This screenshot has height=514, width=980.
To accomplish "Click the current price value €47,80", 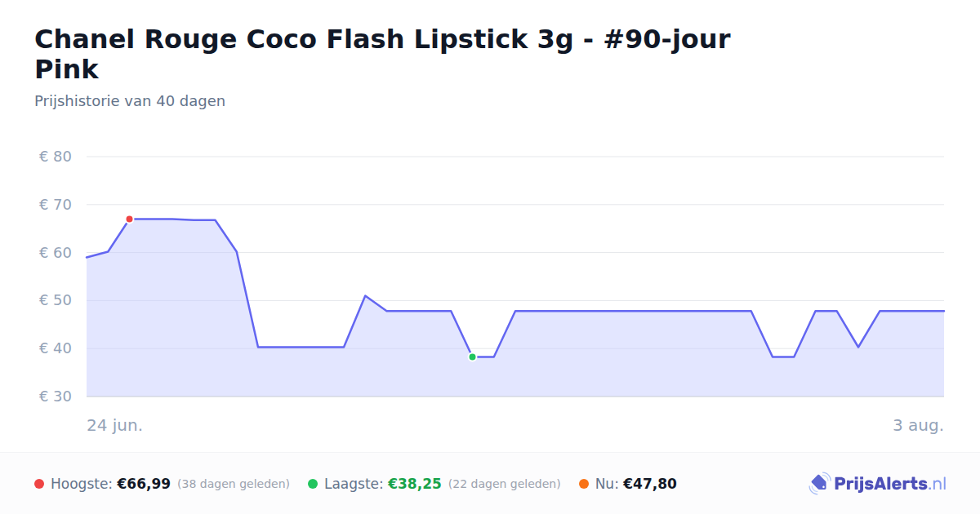I will click(650, 484).
